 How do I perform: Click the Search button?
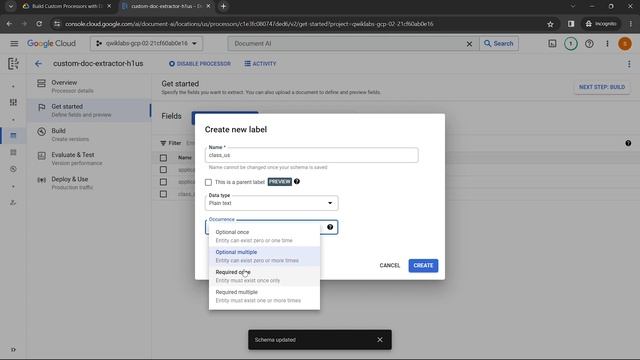tap(499, 44)
